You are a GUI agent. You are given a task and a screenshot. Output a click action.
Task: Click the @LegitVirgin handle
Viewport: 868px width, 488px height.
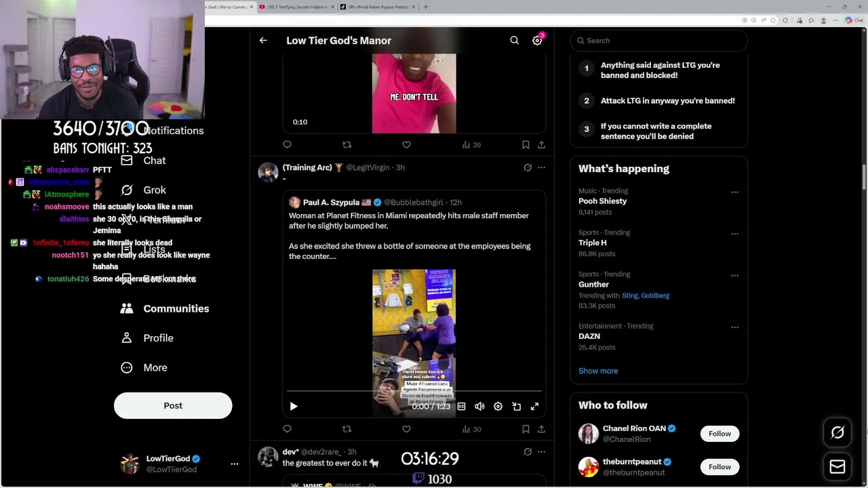[x=368, y=167]
